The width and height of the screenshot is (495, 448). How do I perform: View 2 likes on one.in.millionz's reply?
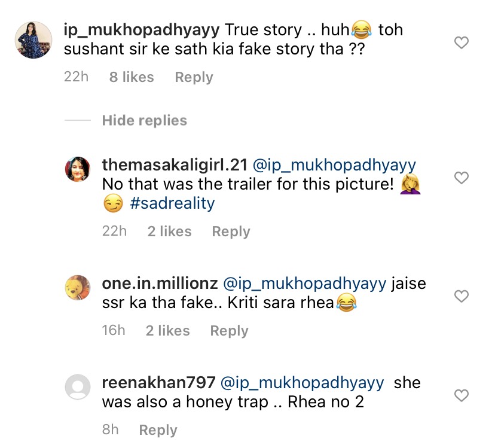pyautogui.click(x=167, y=331)
